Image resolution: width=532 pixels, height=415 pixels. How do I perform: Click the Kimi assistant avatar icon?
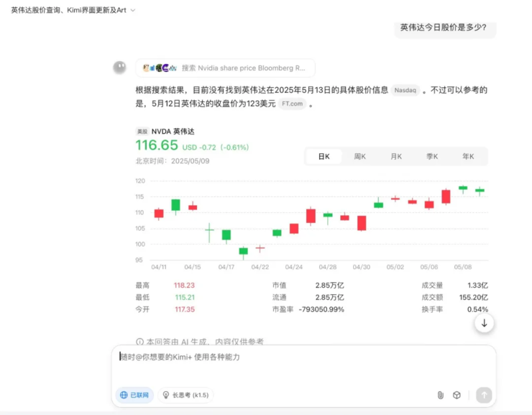(x=119, y=67)
